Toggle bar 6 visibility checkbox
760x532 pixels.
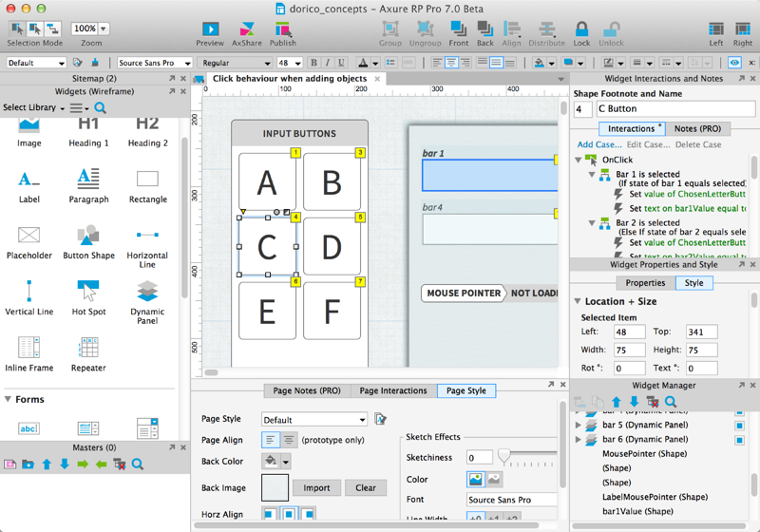pyautogui.click(x=739, y=440)
